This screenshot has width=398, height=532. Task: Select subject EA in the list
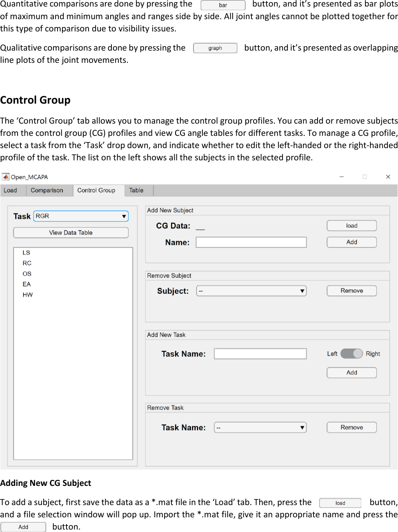[27, 284]
